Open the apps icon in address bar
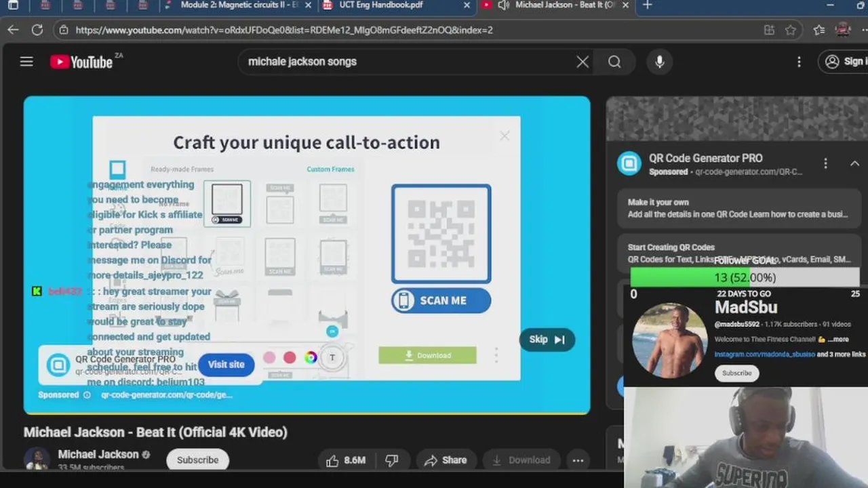868x488 pixels. 769,30
